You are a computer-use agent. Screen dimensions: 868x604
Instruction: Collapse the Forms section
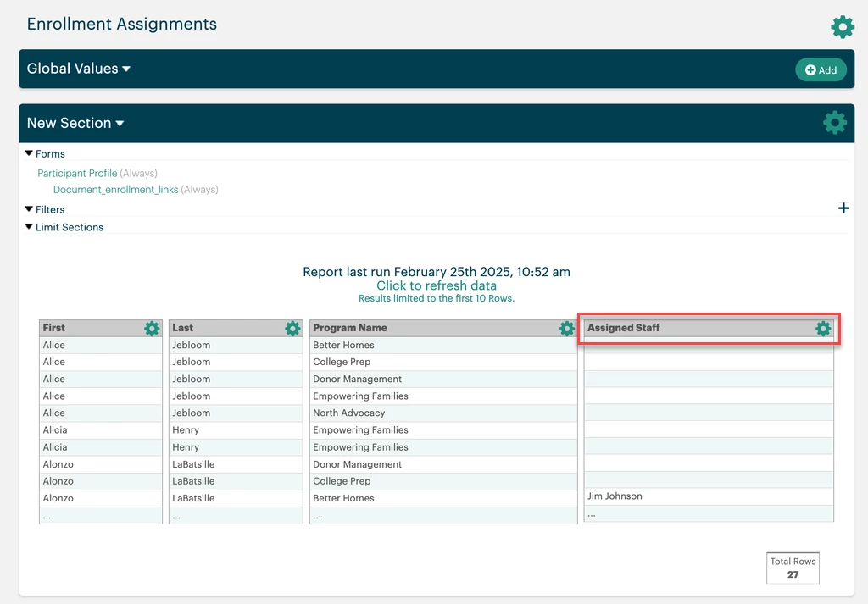[45, 154]
